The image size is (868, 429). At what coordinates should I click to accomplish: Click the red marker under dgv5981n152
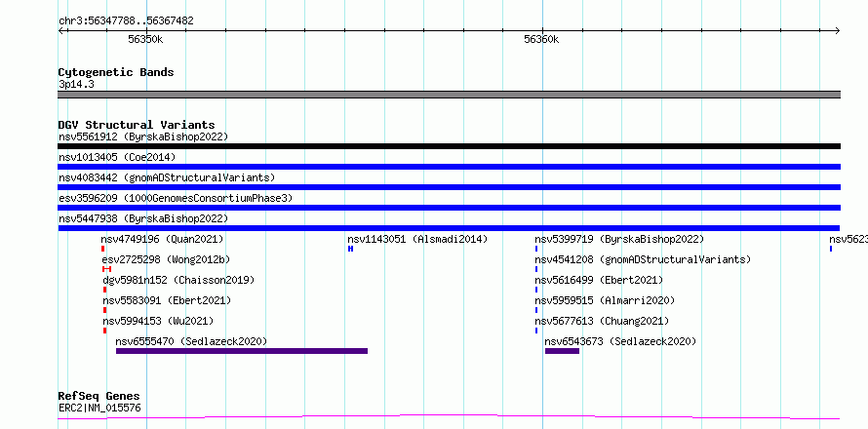pos(104,290)
